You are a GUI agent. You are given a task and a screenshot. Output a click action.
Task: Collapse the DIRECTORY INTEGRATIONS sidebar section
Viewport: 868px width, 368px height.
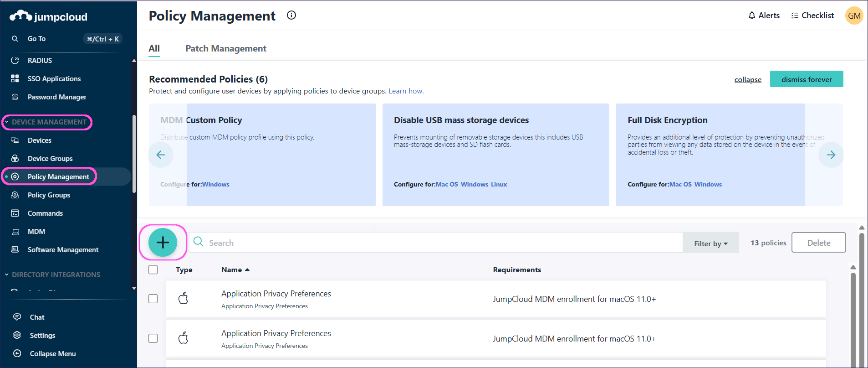7,275
